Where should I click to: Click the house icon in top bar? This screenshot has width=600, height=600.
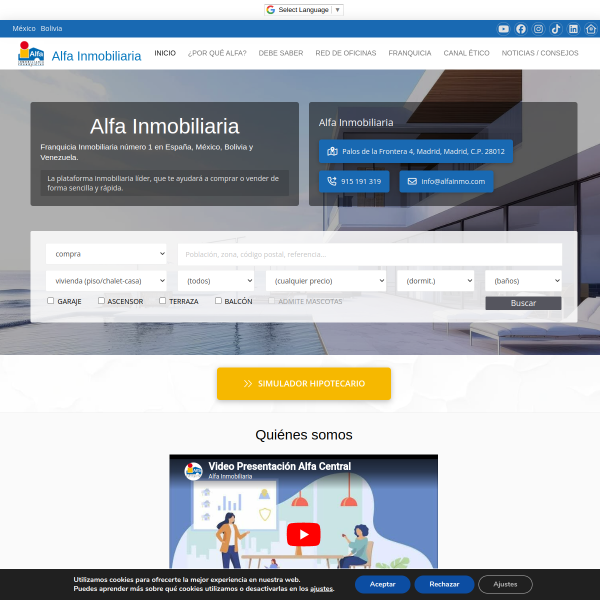pos(591,29)
